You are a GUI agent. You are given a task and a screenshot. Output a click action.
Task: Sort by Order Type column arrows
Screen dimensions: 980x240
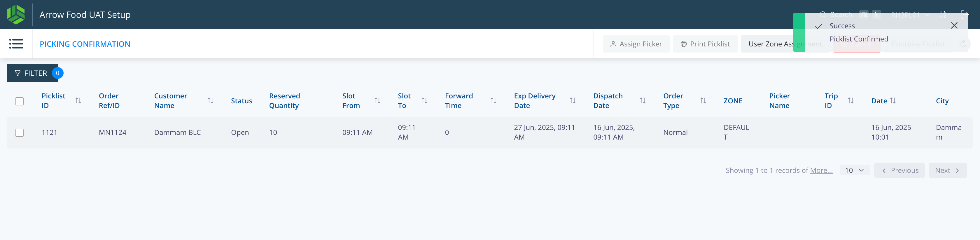point(703,100)
